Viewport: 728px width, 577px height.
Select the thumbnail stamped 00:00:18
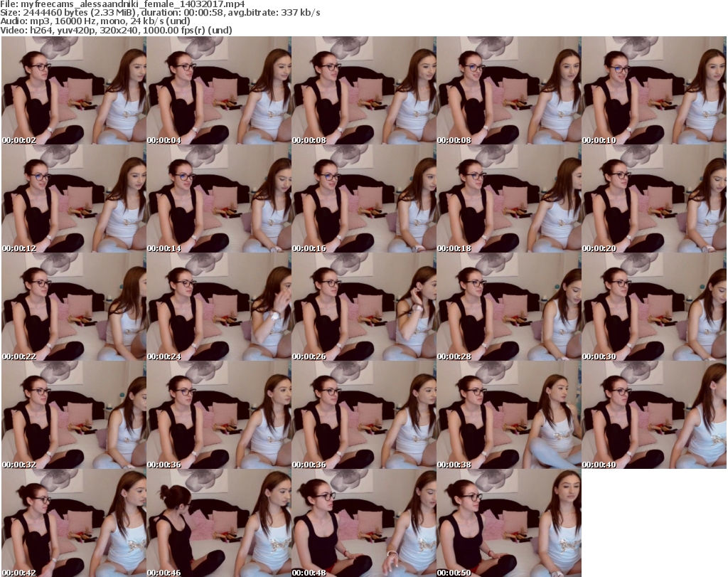click(x=509, y=198)
